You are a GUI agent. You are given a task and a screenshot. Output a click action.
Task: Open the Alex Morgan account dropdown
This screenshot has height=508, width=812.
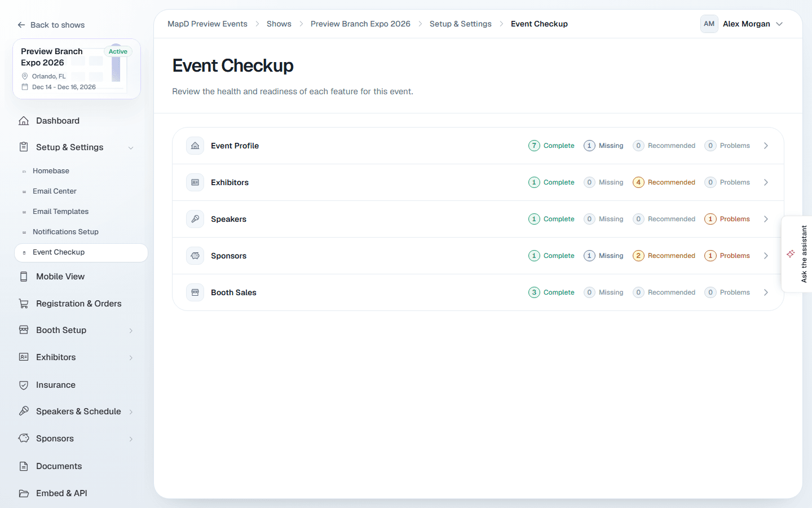click(x=742, y=24)
